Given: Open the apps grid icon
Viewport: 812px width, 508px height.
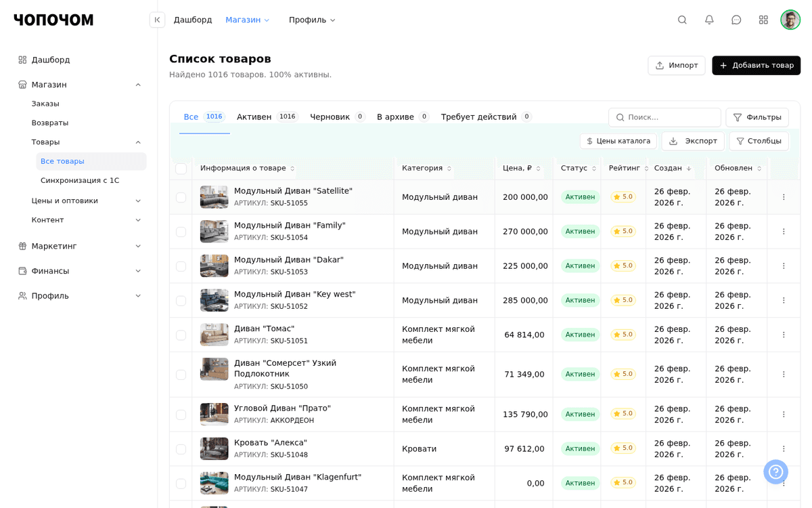Looking at the screenshot, I should pyautogui.click(x=763, y=20).
